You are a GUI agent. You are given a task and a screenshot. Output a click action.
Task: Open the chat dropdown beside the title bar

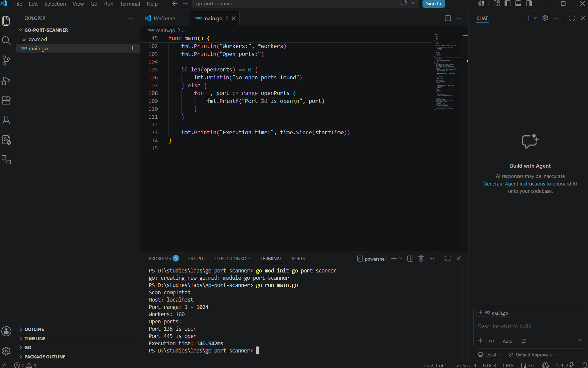[414, 4]
